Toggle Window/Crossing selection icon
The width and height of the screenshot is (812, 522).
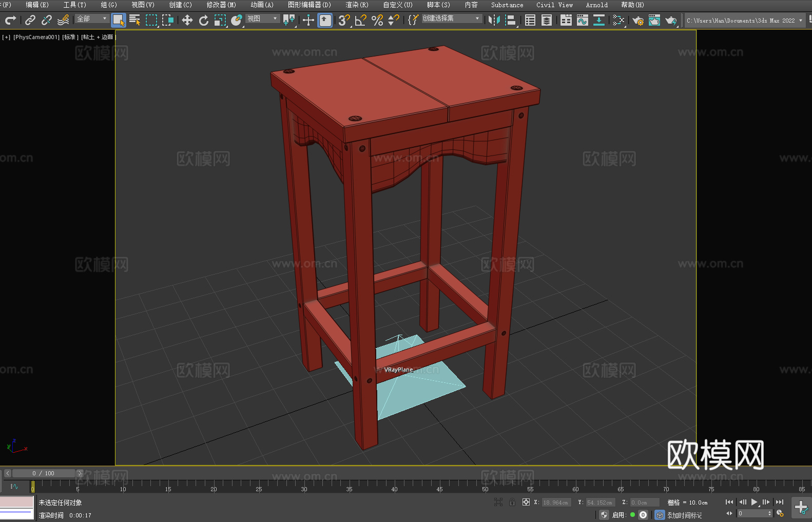tap(168, 20)
